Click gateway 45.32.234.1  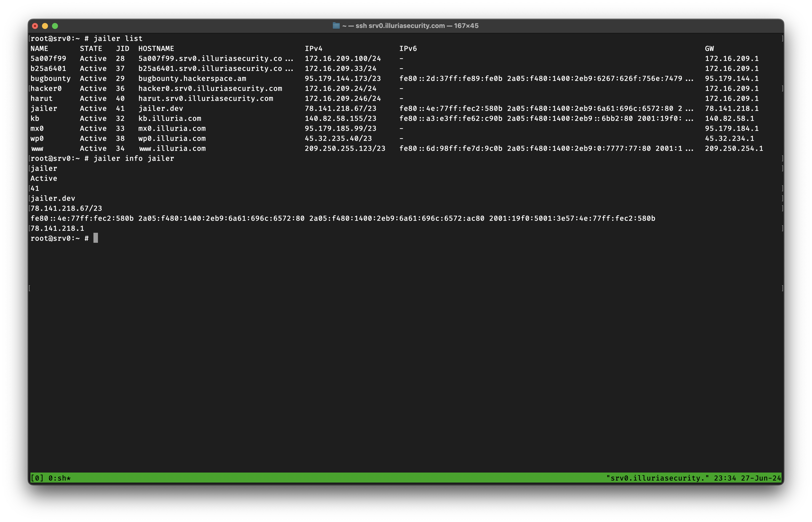pyautogui.click(x=729, y=139)
